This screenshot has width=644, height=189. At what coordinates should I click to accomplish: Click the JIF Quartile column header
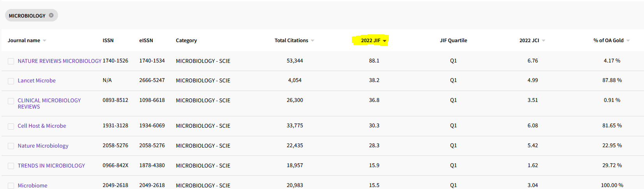453,40
